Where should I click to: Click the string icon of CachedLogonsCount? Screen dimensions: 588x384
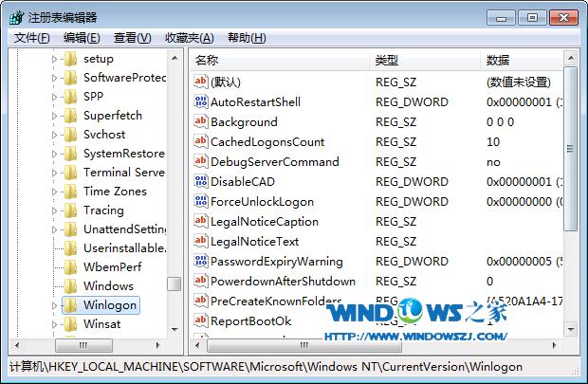[201, 141]
